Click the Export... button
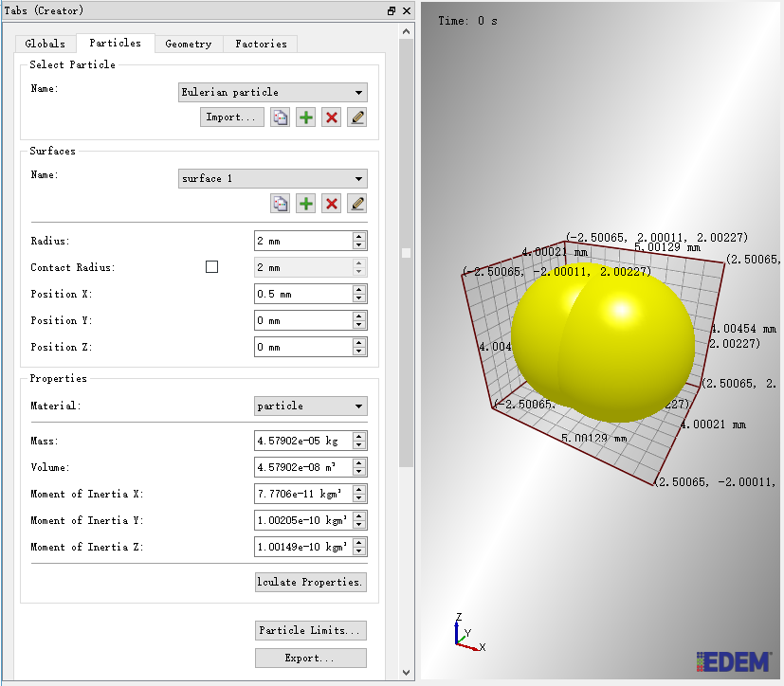The height and width of the screenshot is (686, 784). pyautogui.click(x=311, y=658)
